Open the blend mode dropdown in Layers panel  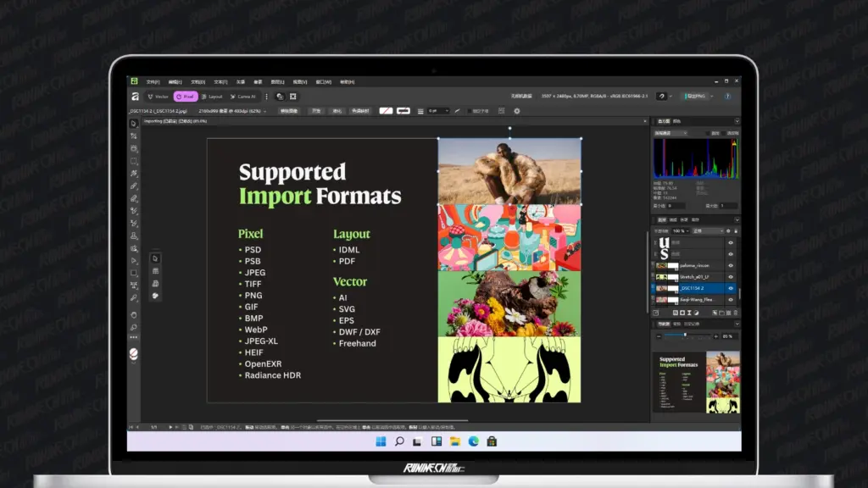[706, 230]
